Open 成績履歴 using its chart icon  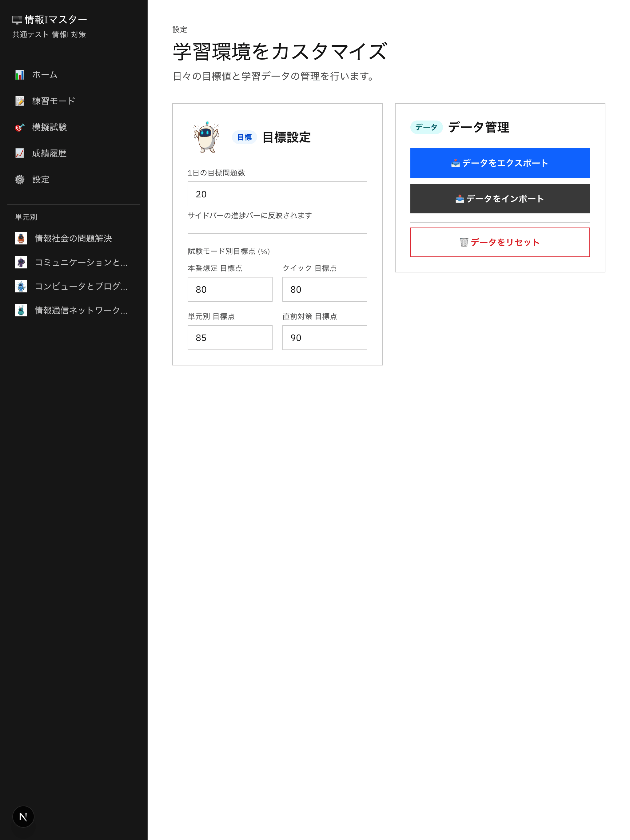pos(20,153)
